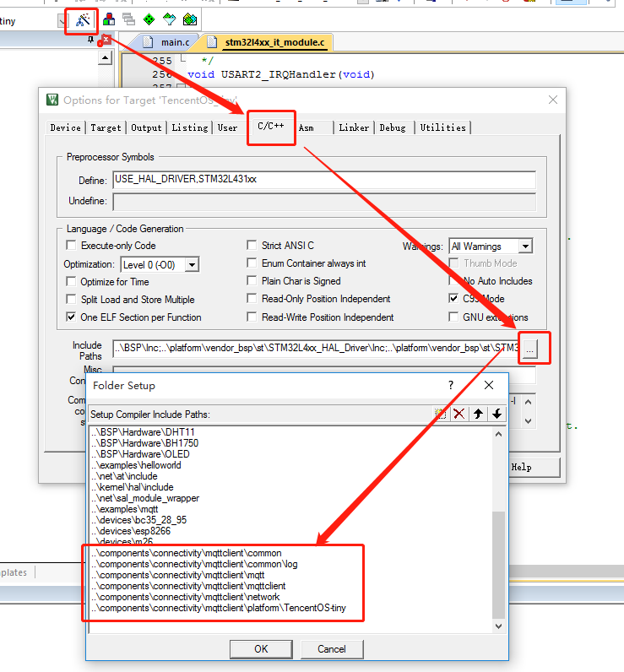
Task: Open the Optimization level dropdown
Action: [193, 265]
